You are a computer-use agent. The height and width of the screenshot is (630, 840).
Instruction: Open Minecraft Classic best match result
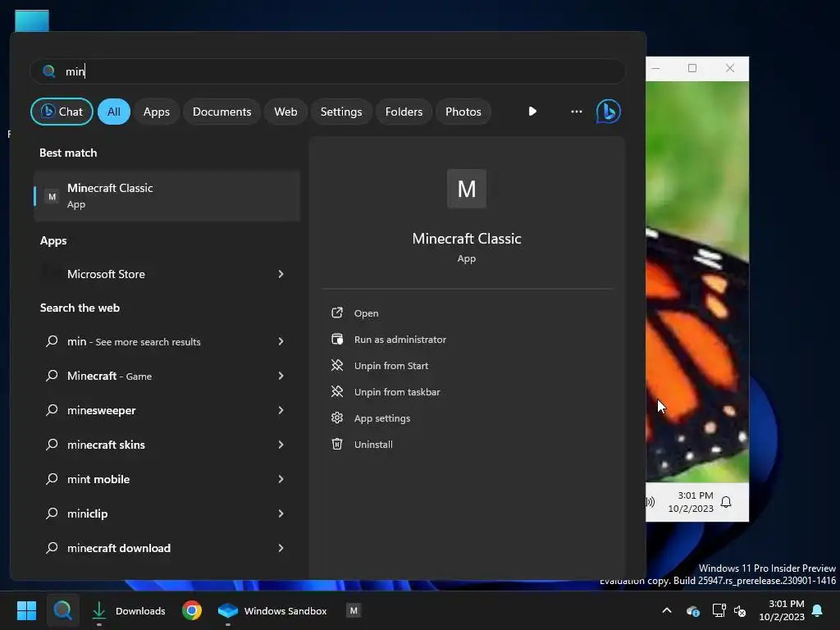[x=167, y=196]
